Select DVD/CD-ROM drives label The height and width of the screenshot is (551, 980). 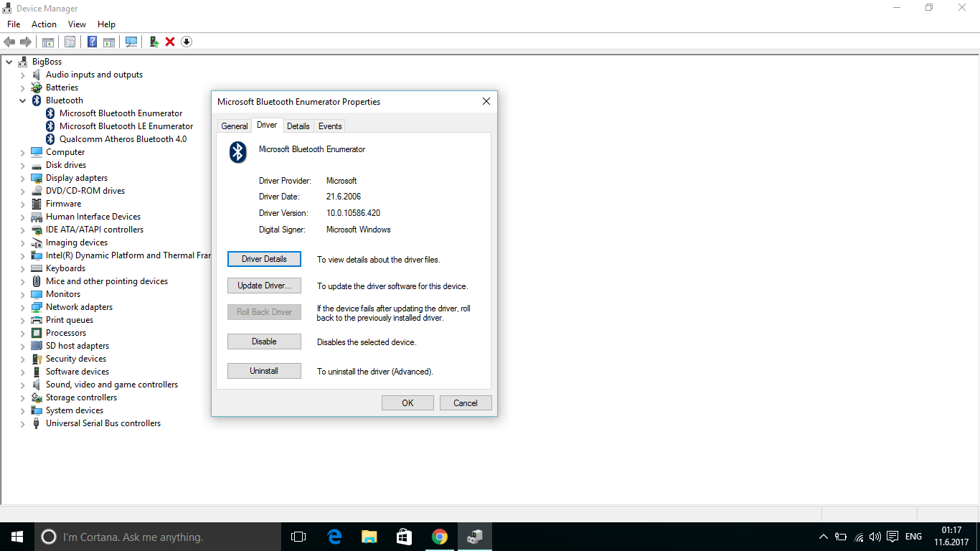tap(85, 191)
